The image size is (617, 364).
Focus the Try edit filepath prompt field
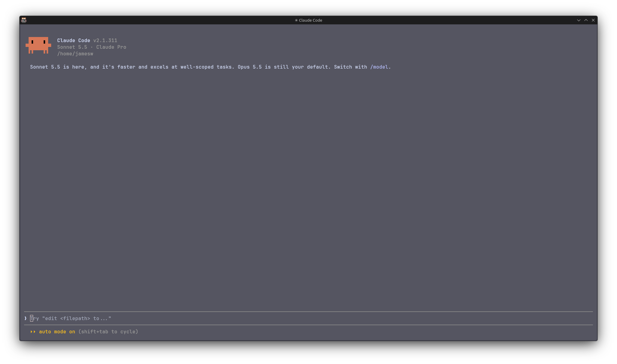308,318
